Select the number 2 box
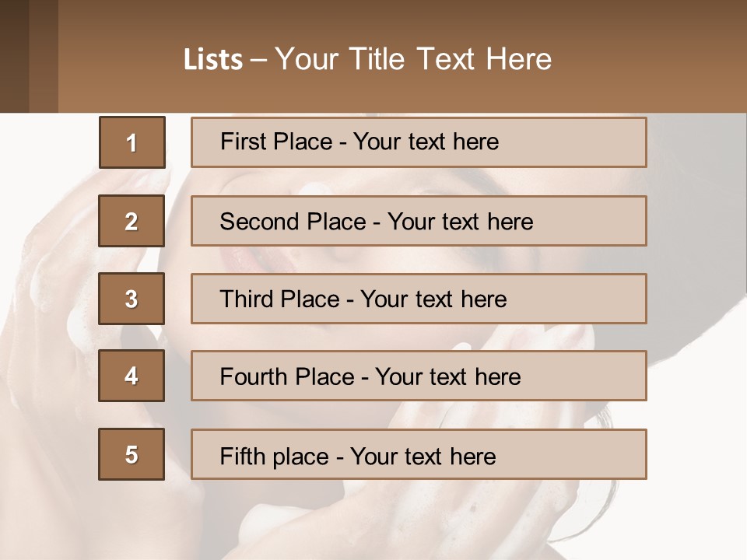The height and width of the screenshot is (560, 747). (x=132, y=221)
